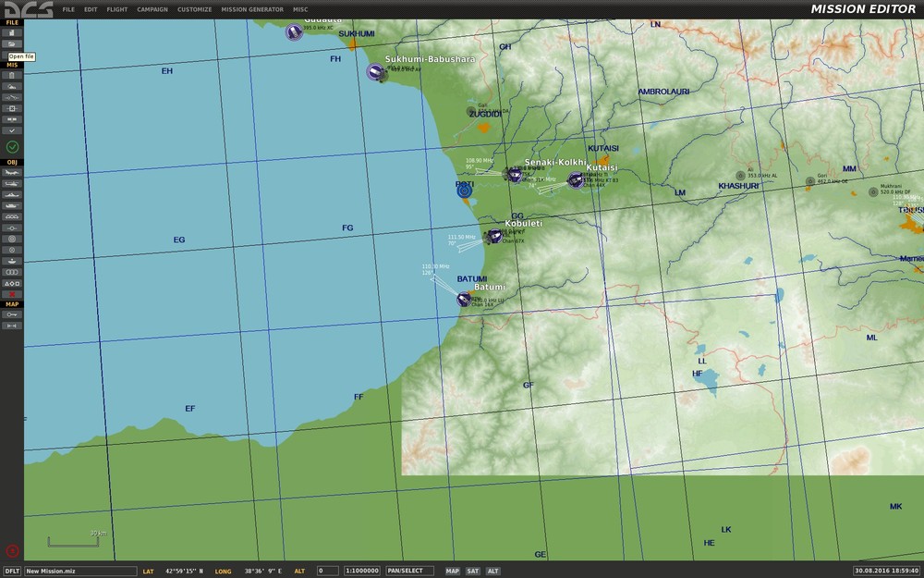This screenshot has width=924, height=578.
Task: Select the three-circles template tool
Action: 12,273
